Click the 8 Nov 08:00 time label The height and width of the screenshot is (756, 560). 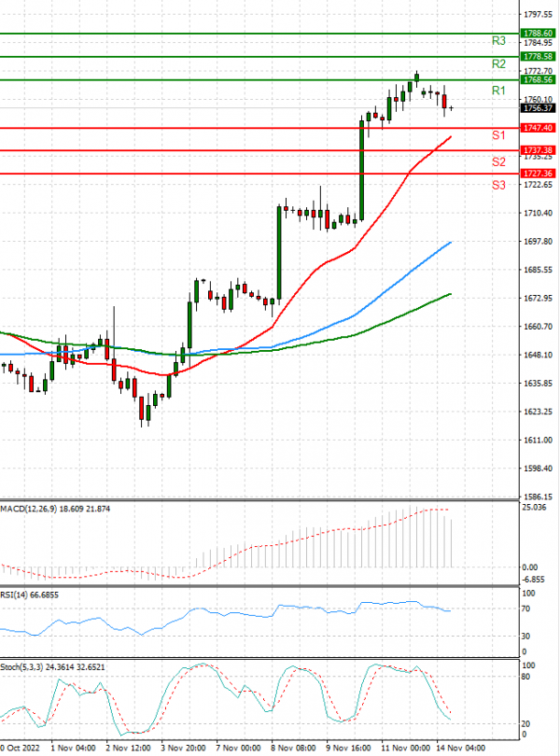(x=293, y=748)
